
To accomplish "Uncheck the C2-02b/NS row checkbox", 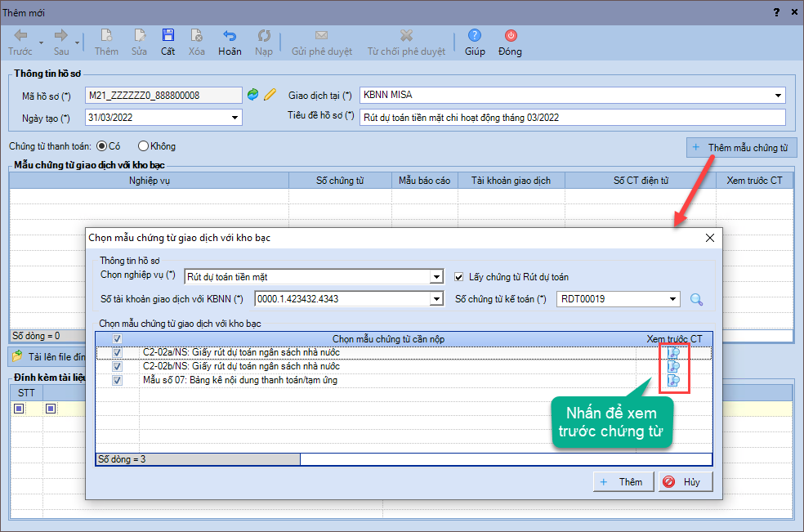I will [118, 367].
